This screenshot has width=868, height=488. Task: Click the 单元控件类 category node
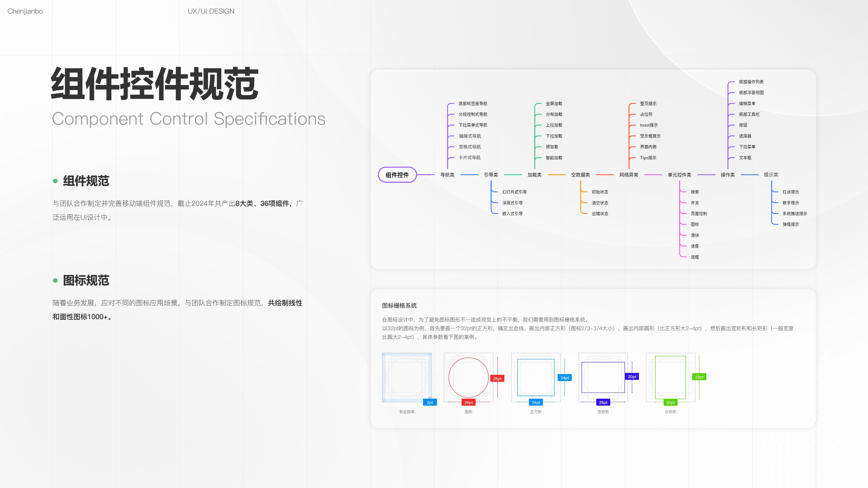679,175
